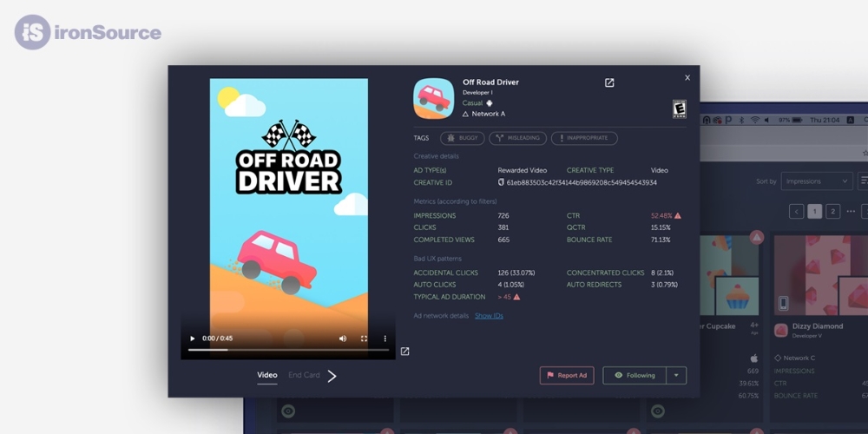Enter fullscreen mode on the video player
868x434 pixels.
[x=364, y=339]
